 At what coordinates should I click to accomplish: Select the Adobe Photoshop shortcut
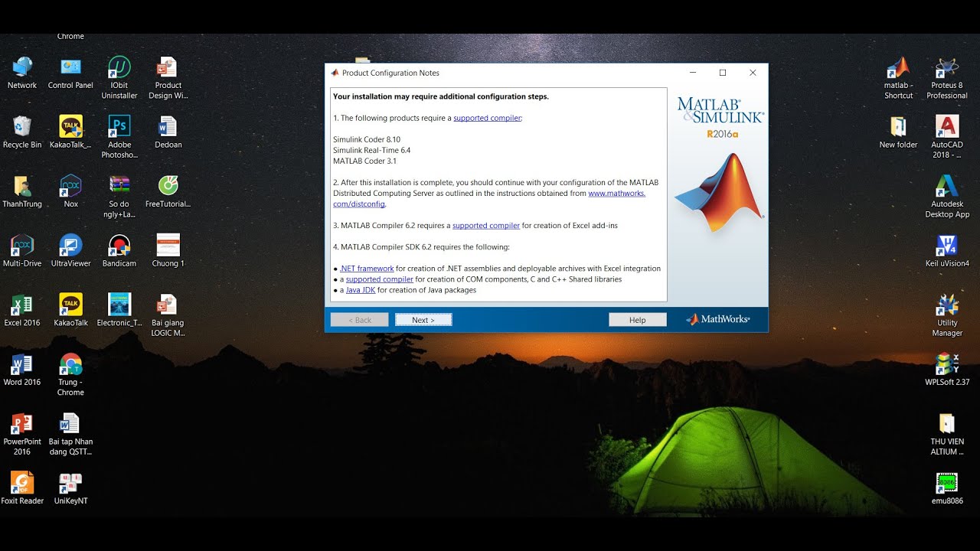pos(119,137)
